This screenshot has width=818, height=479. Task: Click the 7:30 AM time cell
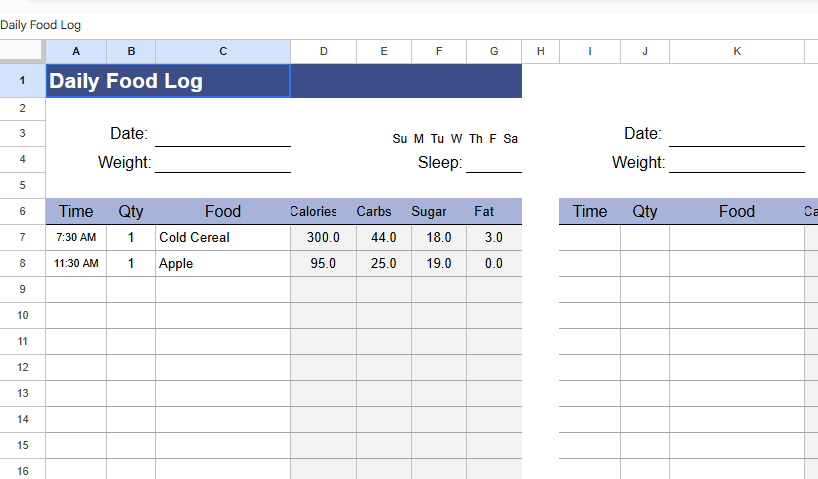[76, 237]
